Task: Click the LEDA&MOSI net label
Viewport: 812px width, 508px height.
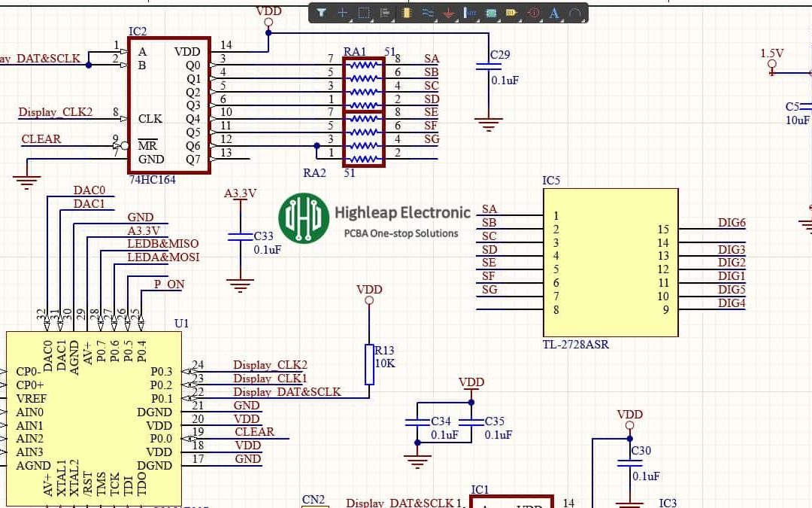Action: point(163,257)
